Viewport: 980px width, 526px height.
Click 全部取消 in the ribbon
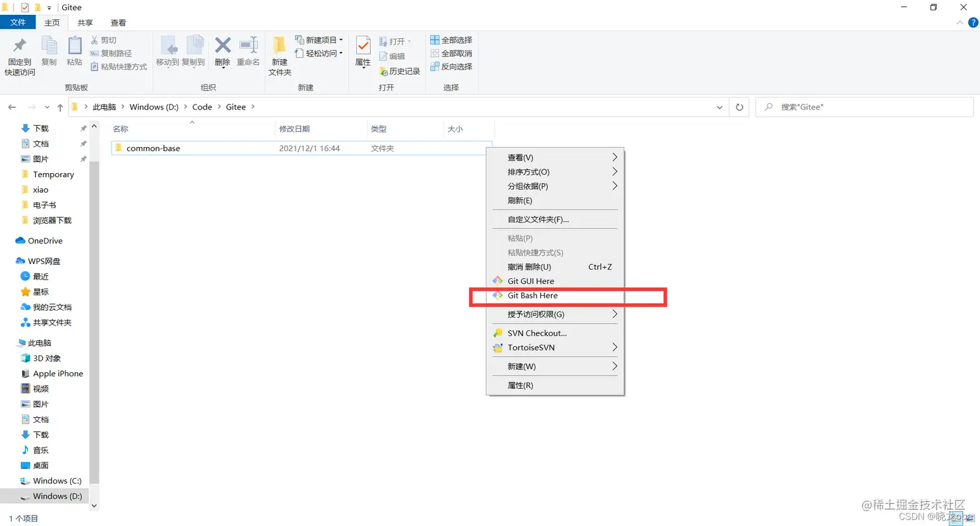(451, 53)
